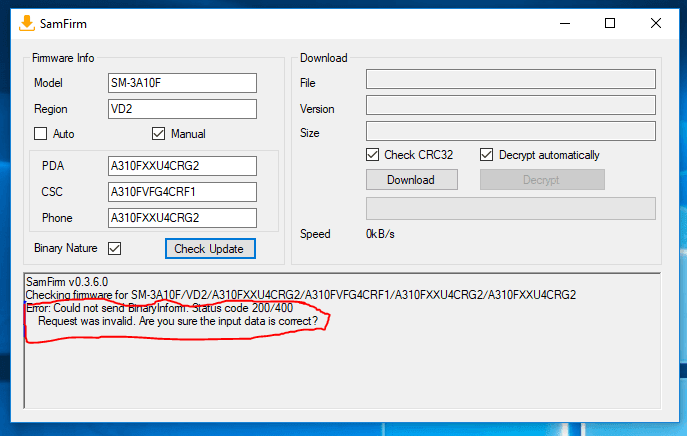Click the 0kB/s speed value

coord(380,234)
